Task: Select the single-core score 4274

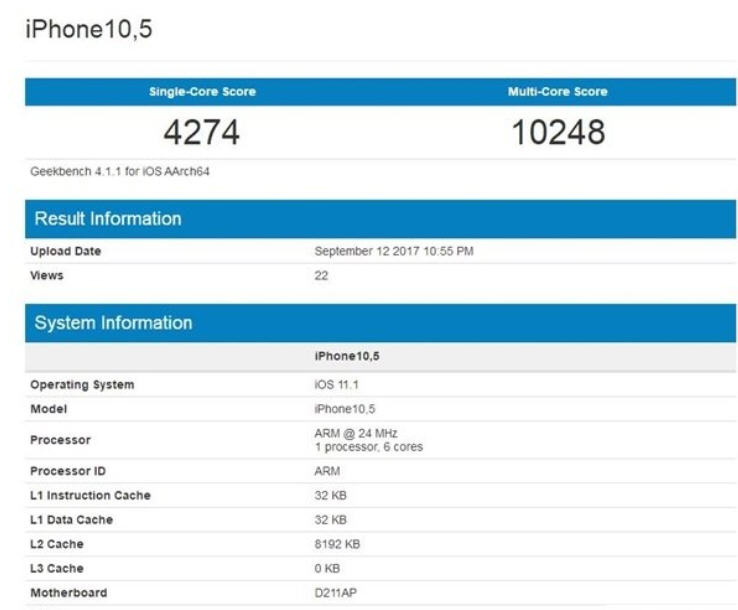Action: coord(202,132)
